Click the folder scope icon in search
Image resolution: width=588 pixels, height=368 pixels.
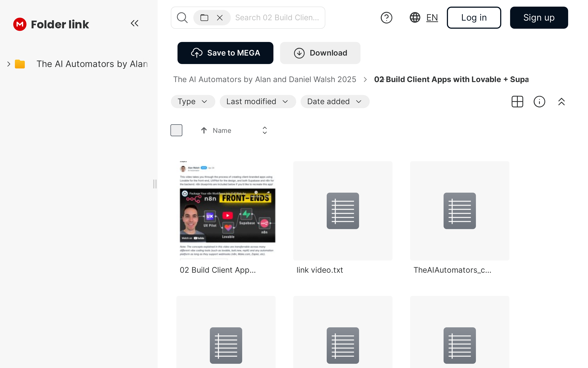(x=204, y=18)
